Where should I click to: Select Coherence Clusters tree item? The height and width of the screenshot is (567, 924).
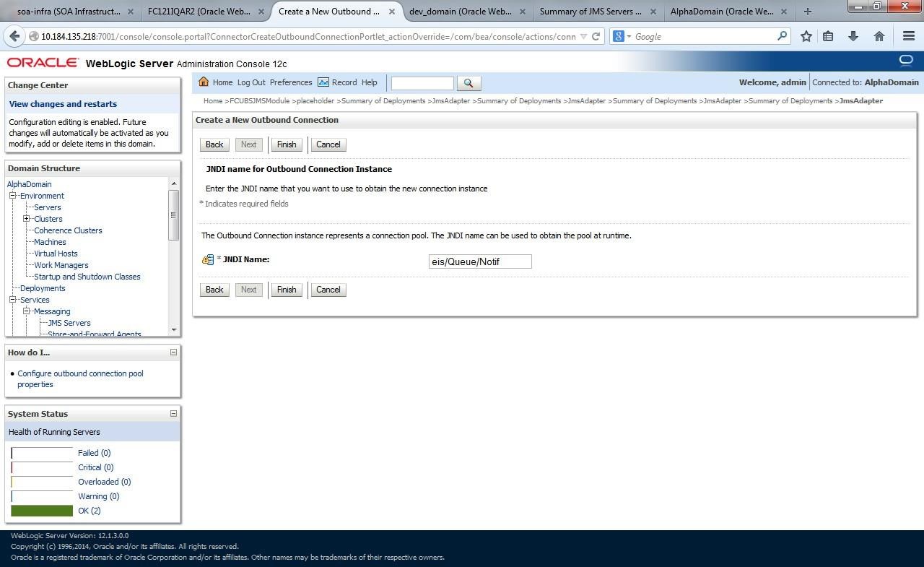pyautogui.click(x=68, y=230)
